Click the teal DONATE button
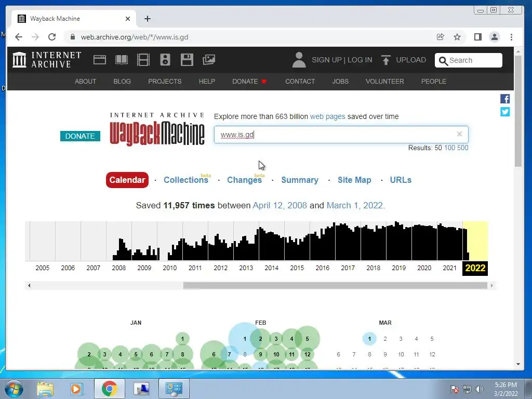Screen dimensions: 532x399 tap(80, 136)
